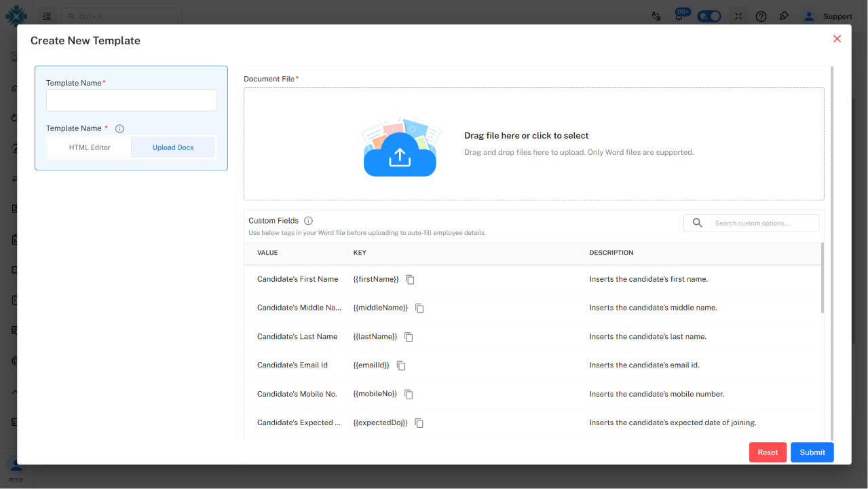Viewport: 868px width, 489px height.
Task: Switch to the HTML Editor option
Action: click(90, 147)
